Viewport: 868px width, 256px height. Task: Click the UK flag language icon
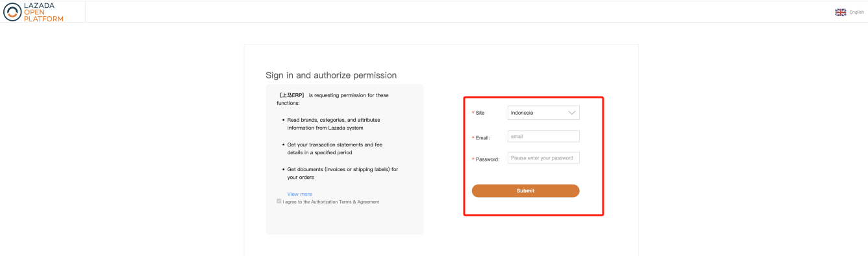click(841, 12)
